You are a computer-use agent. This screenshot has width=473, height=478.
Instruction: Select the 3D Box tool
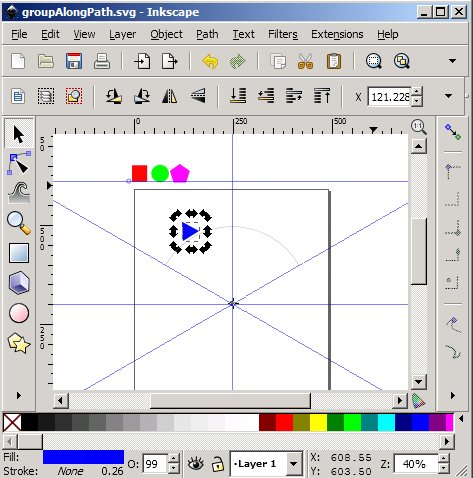(x=19, y=283)
